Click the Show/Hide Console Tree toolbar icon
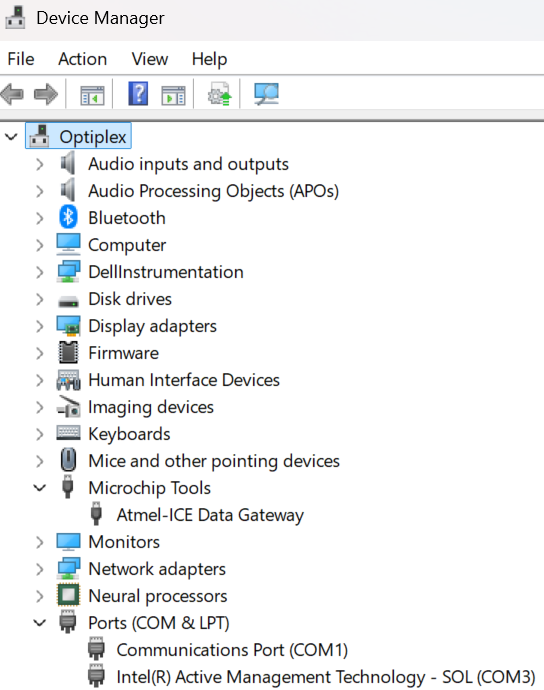This screenshot has height=690, width=544. tap(92, 95)
